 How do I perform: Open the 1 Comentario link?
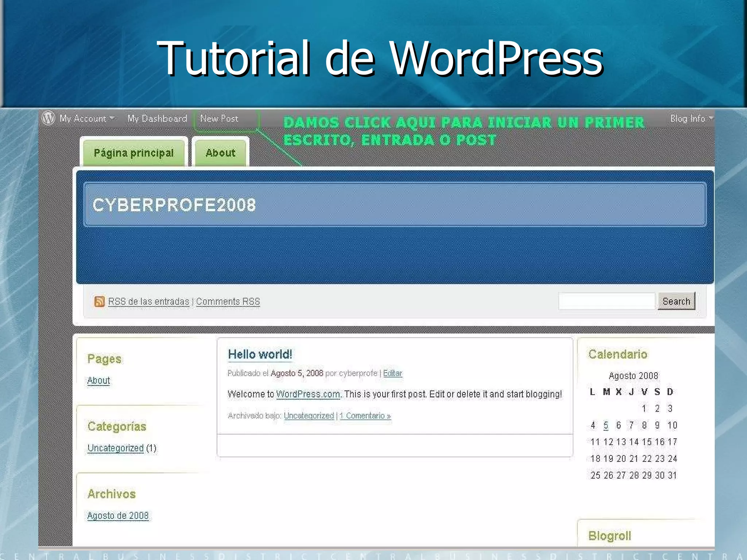pyautogui.click(x=365, y=416)
